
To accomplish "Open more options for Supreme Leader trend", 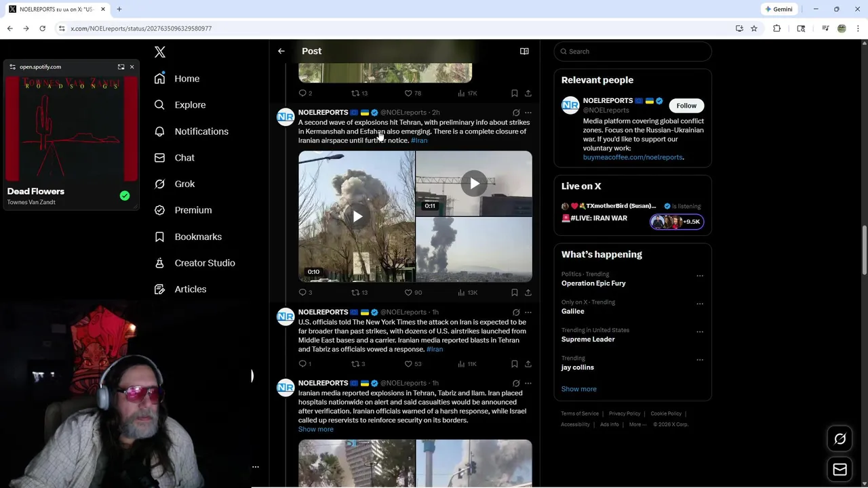I will (700, 331).
